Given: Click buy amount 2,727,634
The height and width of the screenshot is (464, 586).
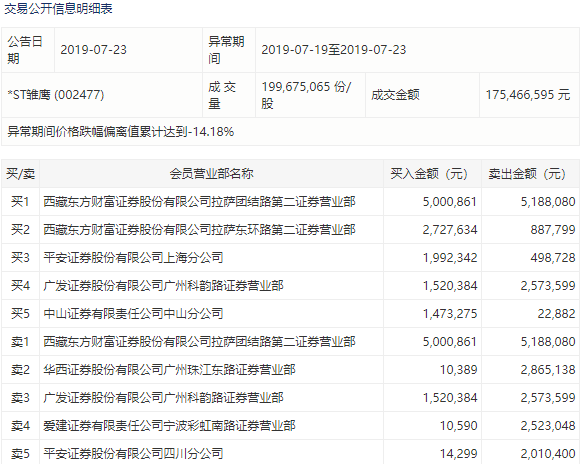Looking at the screenshot, I should pyautogui.click(x=450, y=230).
